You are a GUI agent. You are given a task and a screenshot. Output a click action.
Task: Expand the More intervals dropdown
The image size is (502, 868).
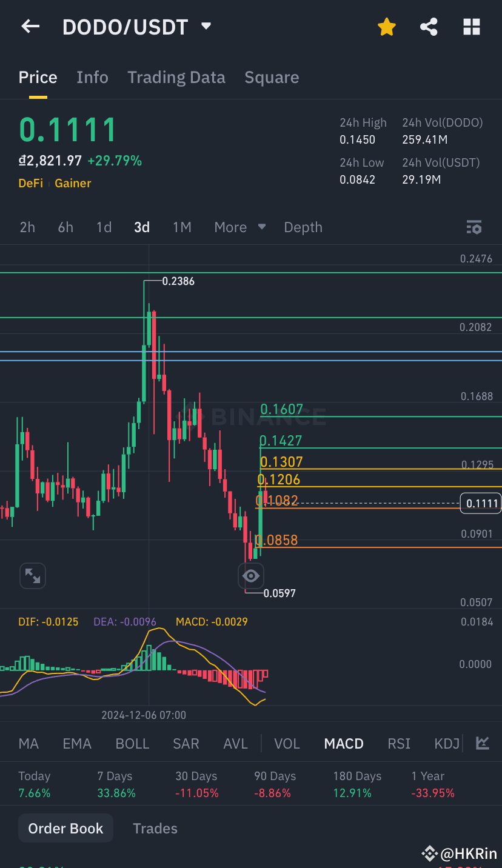[x=239, y=227]
